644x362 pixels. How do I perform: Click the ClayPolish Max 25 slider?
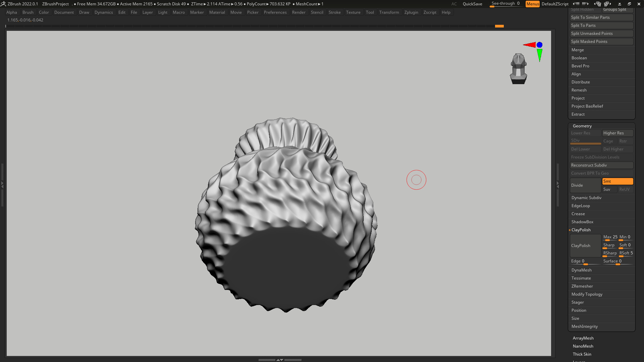pos(610,238)
